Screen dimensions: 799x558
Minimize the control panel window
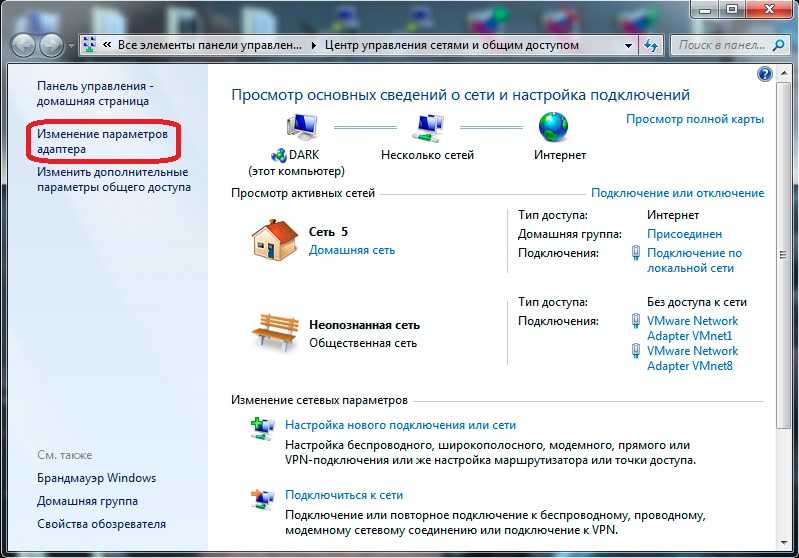(705, 9)
